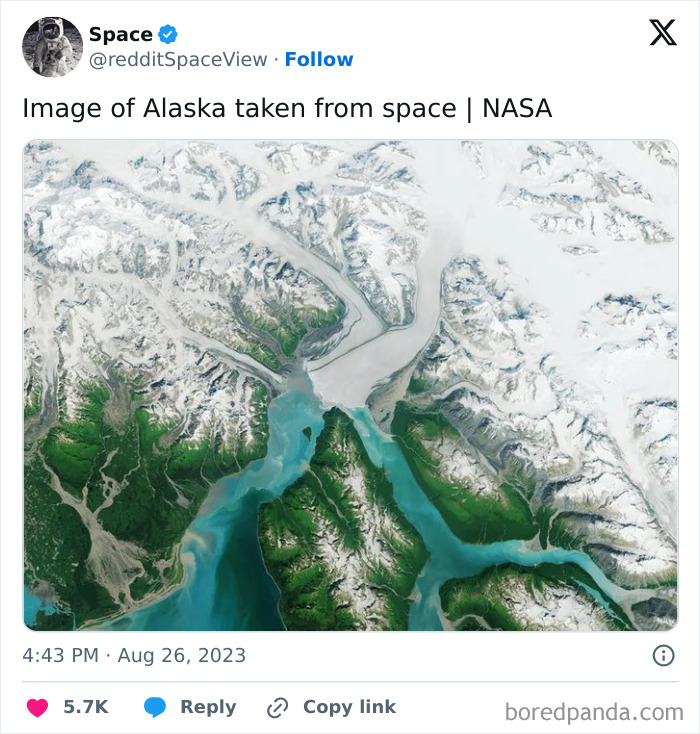Click the Space account astronaut avatar
700x734 pixels.
[53, 47]
